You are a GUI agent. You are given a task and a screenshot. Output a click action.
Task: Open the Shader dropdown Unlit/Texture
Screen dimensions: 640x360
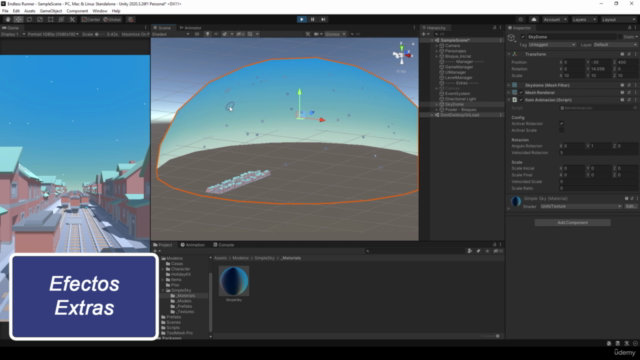coord(580,206)
